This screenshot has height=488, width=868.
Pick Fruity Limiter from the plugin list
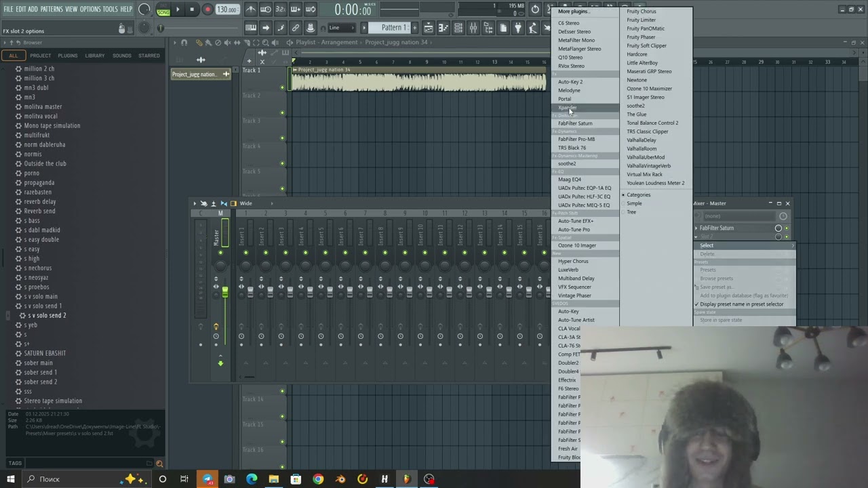pyautogui.click(x=641, y=20)
